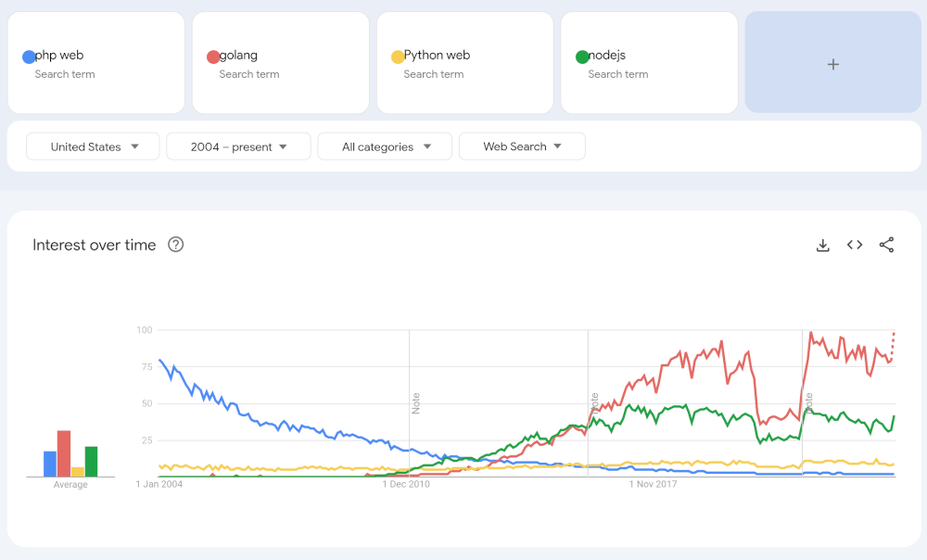Click the yellow Python web dot
Screen dimensions: 927x560
point(398,57)
